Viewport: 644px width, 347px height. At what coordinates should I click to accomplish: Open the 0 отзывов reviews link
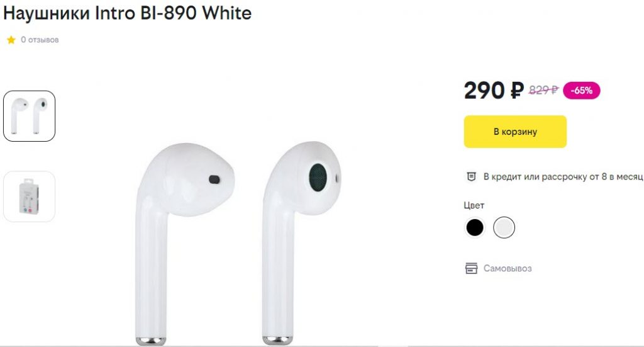click(x=40, y=40)
